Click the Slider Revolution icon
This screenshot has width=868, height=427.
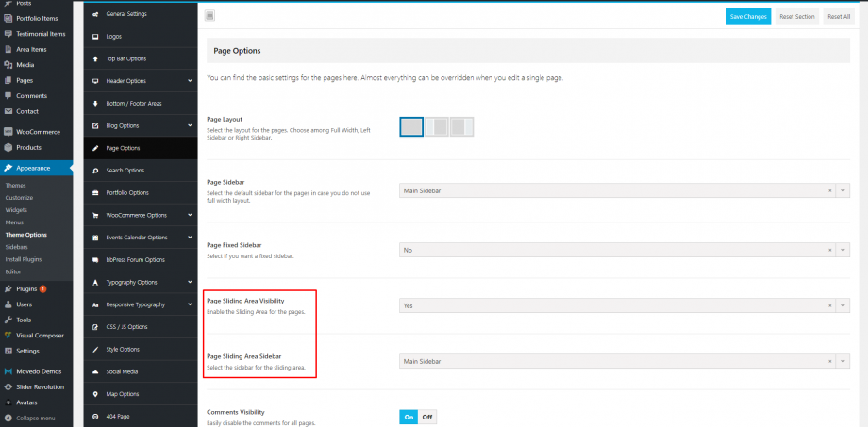point(8,386)
